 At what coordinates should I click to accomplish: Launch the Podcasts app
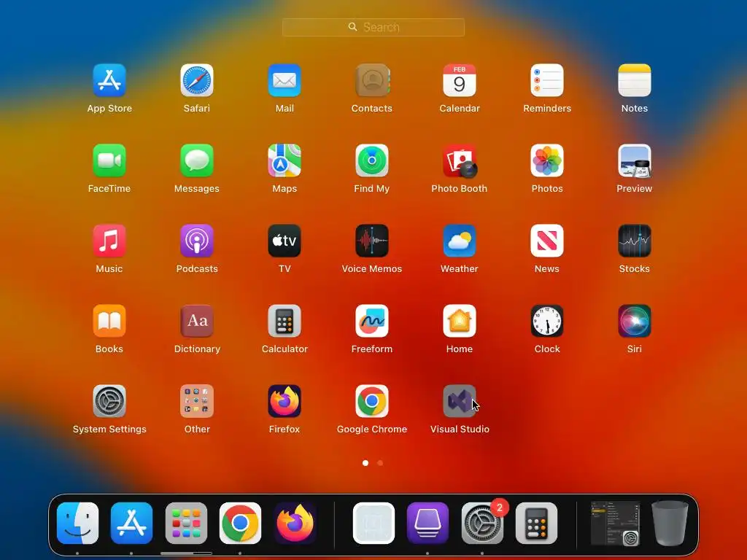pos(197,241)
